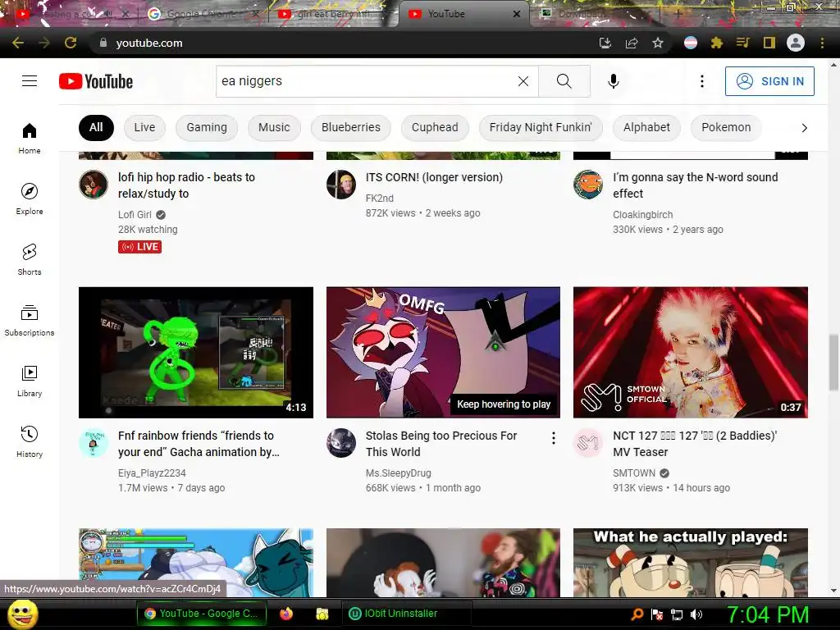Open the media controls icon in toolbar
Image resolution: width=840 pixels, height=630 pixels.
coord(743,43)
